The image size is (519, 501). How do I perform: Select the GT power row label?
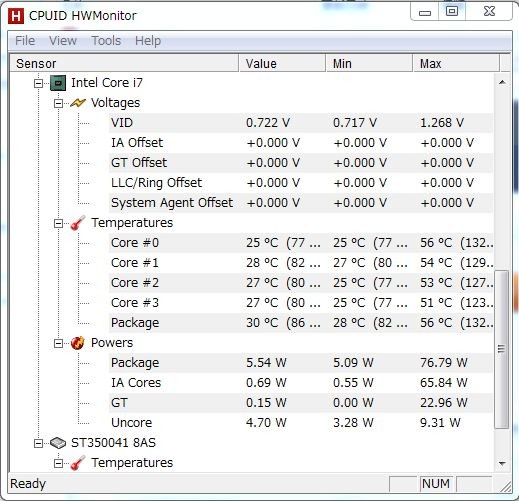pyautogui.click(x=119, y=403)
